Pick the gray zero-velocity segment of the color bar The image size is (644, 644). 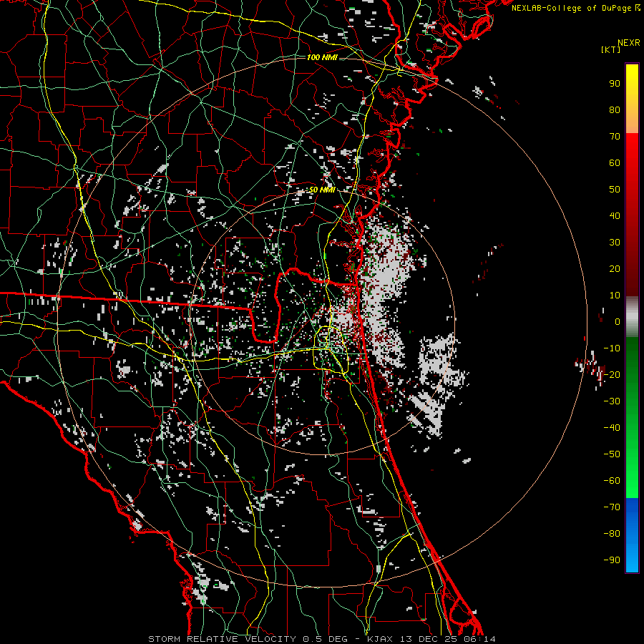pos(632,316)
